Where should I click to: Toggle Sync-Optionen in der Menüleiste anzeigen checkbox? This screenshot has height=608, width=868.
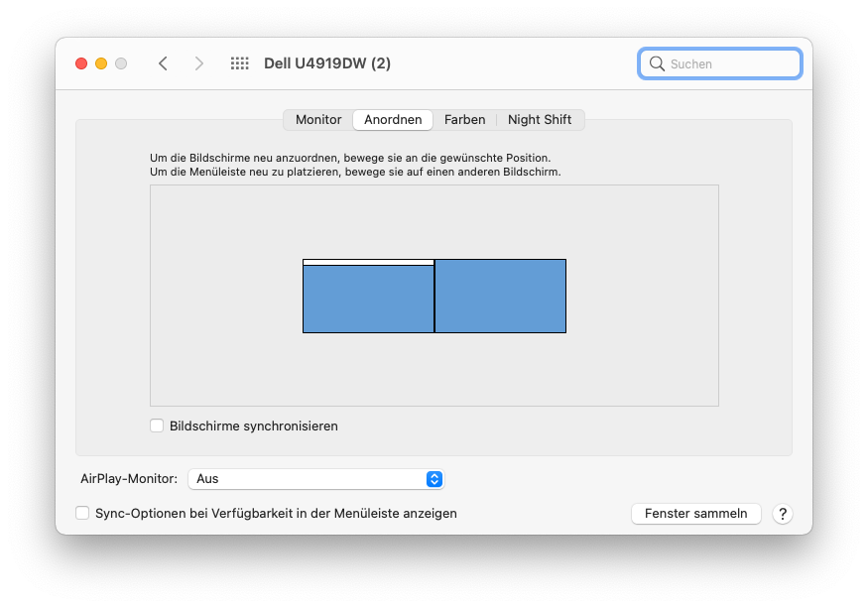coord(82,514)
